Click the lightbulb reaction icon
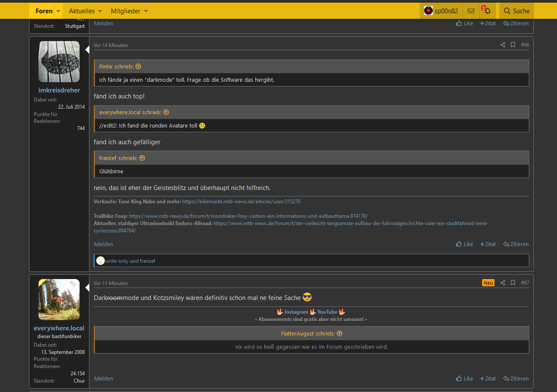This screenshot has width=557, height=392. [x=100, y=261]
